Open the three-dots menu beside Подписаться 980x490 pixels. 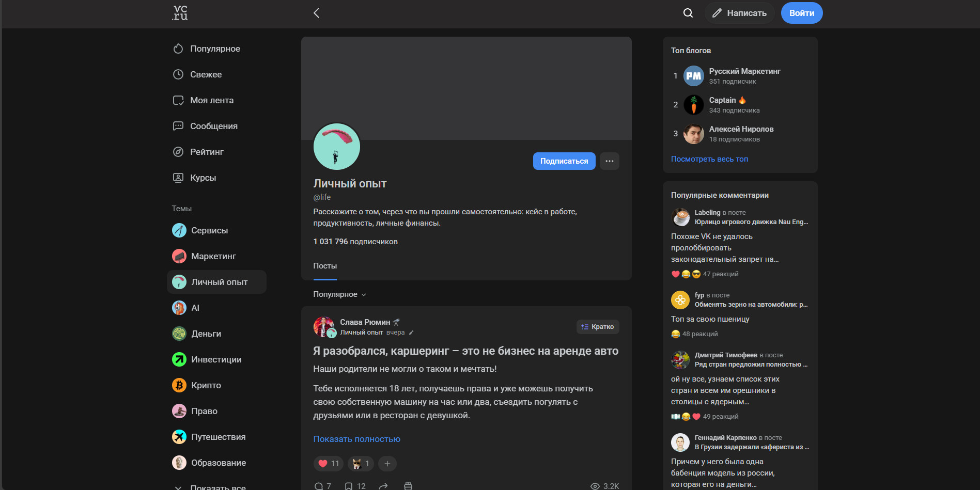coord(610,161)
